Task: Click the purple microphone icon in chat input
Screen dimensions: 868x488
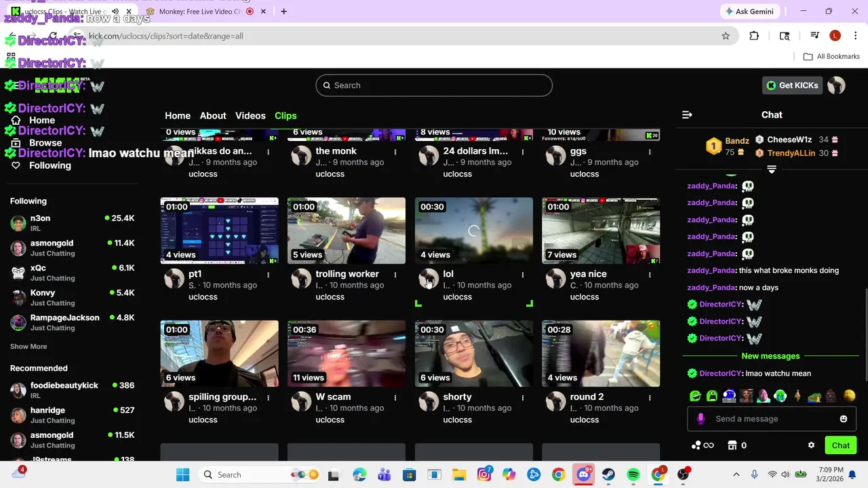Action: (701, 419)
